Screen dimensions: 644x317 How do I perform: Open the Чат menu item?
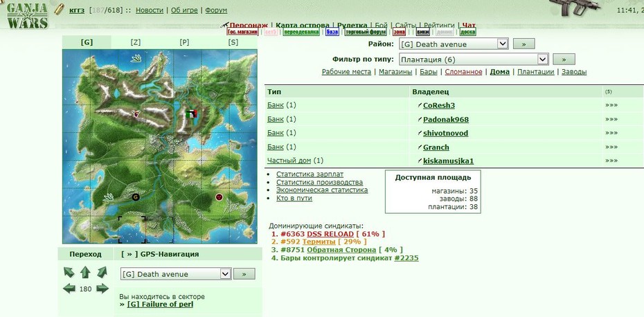tap(469, 25)
